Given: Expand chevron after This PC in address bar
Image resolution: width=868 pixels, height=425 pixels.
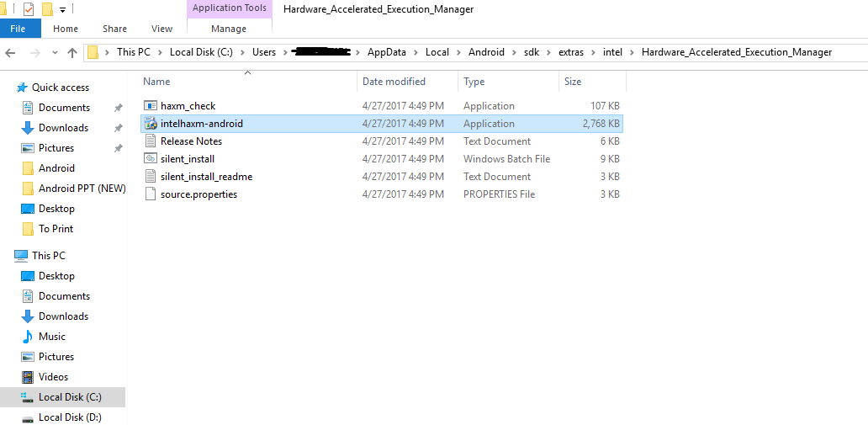Looking at the screenshot, I should click(160, 53).
